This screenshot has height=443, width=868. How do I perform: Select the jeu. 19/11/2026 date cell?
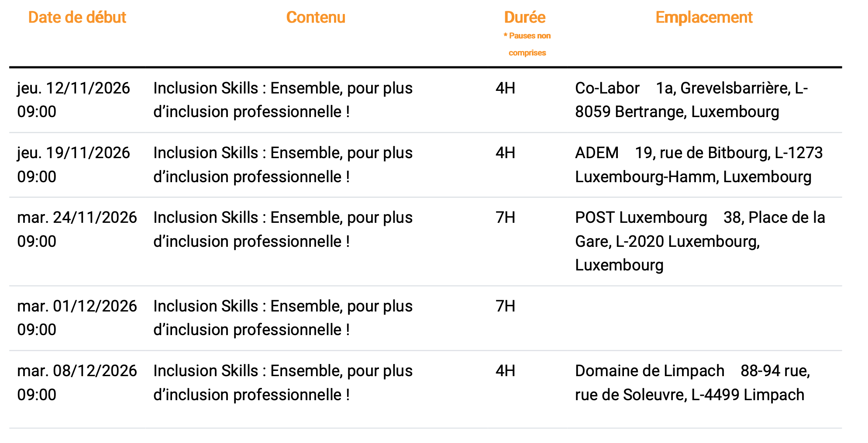click(73, 165)
